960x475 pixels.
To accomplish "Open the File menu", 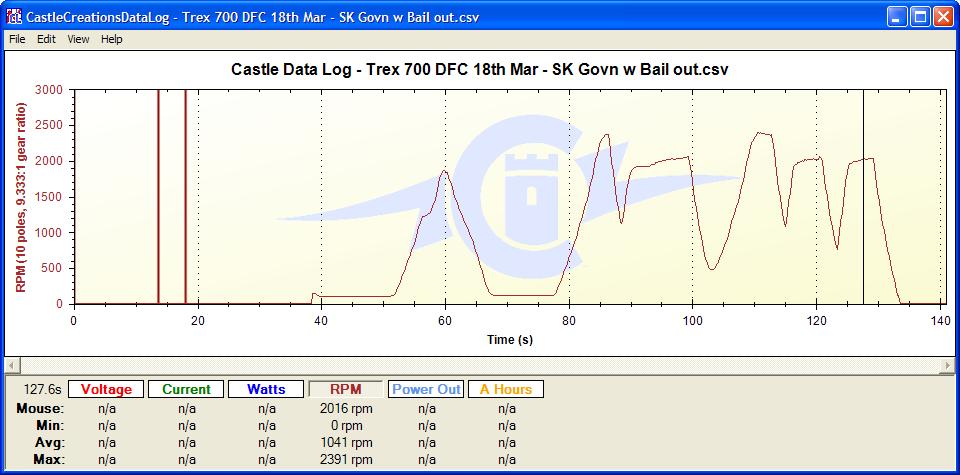I will 17,39.
